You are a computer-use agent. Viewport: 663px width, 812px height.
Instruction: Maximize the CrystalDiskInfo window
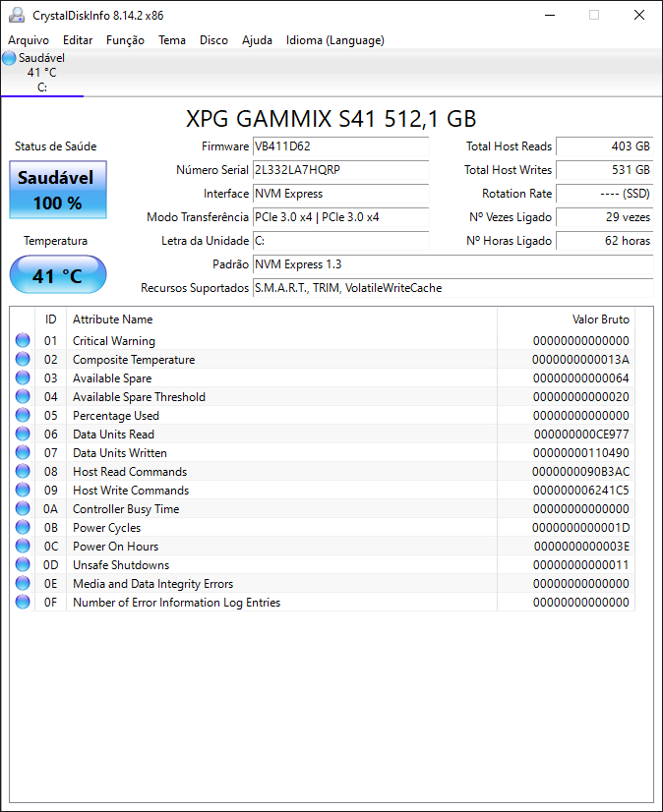click(x=594, y=15)
